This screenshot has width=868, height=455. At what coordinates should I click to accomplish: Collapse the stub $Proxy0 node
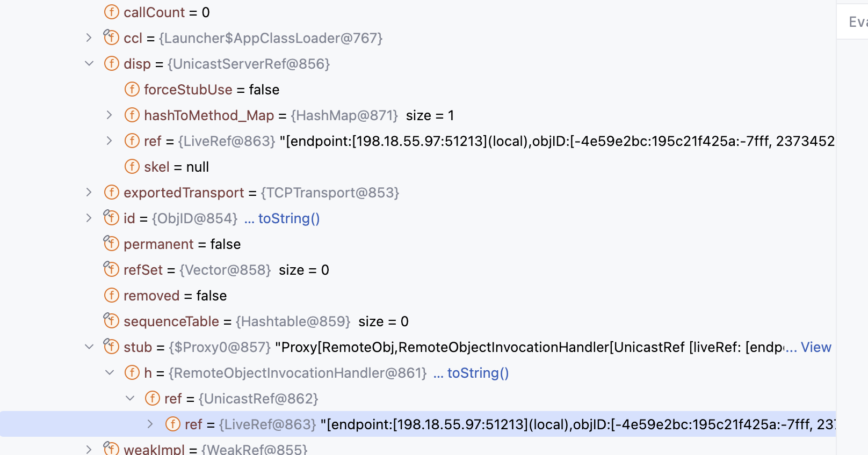tap(89, 347)
